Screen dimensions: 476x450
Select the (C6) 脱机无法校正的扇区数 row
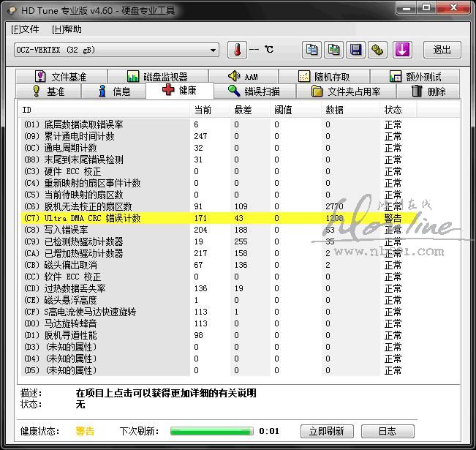pos(219,206)
